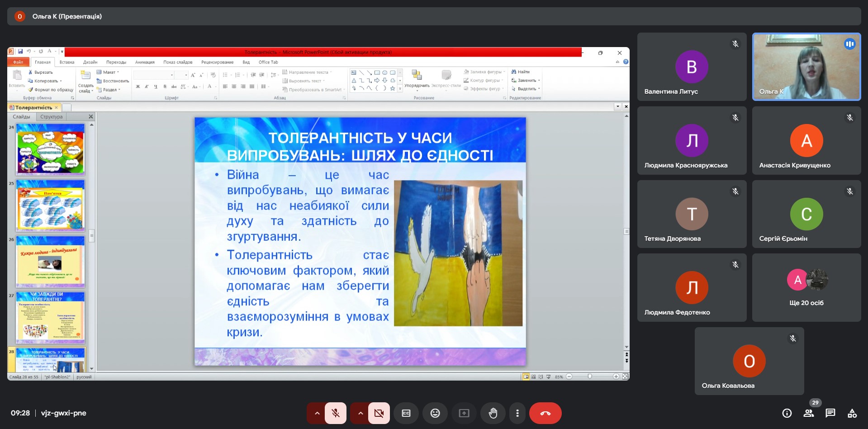Image resolution: width=868 pixels, height=429 pixels.
Task: Turn on closed captions
Action: point(406,413)
